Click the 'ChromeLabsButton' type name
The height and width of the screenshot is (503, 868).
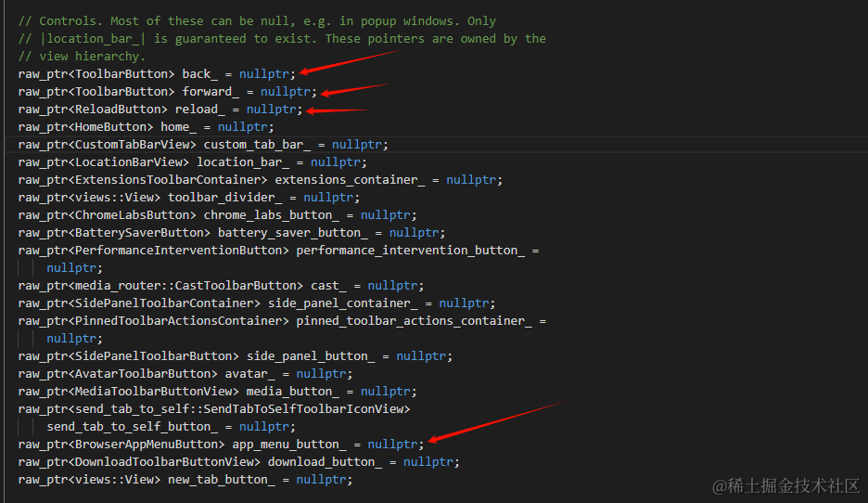click(133, 215)
